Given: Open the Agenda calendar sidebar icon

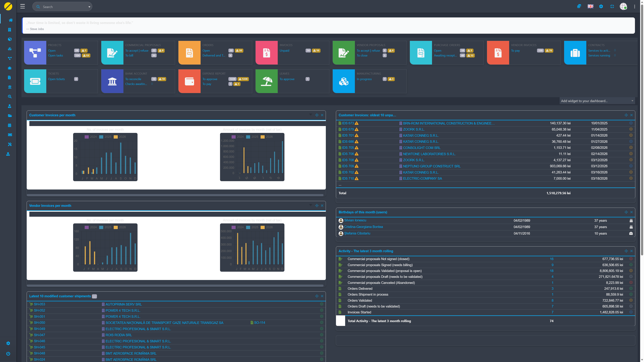Looking at the screenshot, I should [10, 125].
